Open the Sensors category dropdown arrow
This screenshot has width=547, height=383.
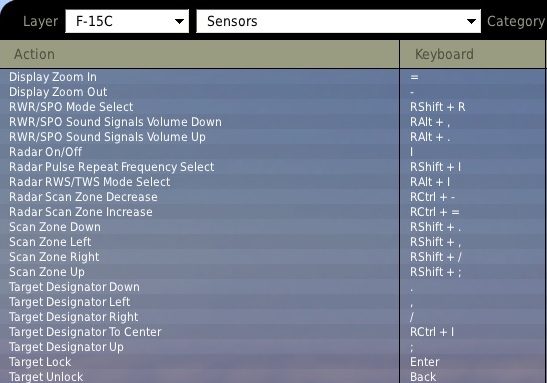pyautogui.click(x=471, y=22)
